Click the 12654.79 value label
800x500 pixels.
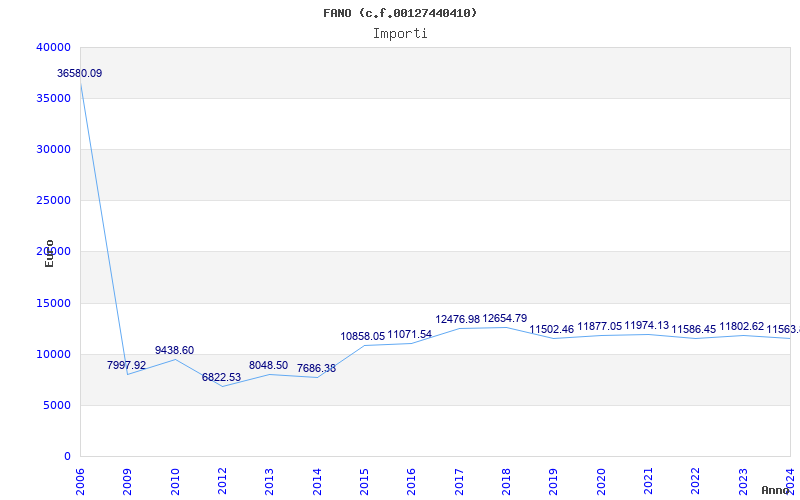505,319
